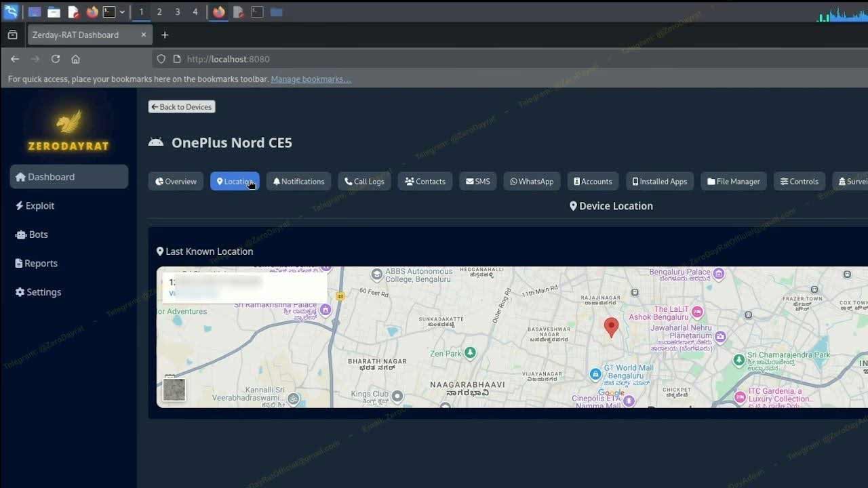868x488 pixels.
Task: Select the Zerday-RAT Dashboard browser tab
Action: point(90,35)
